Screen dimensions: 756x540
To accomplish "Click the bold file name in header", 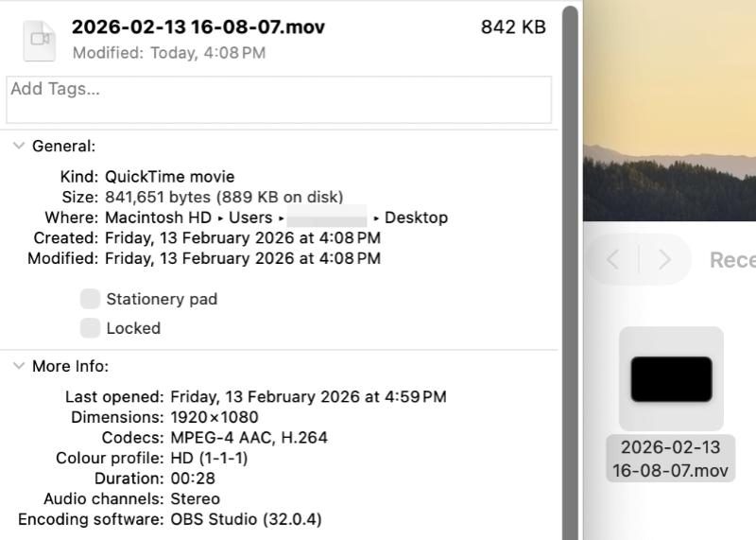I will tap(198, 27).
